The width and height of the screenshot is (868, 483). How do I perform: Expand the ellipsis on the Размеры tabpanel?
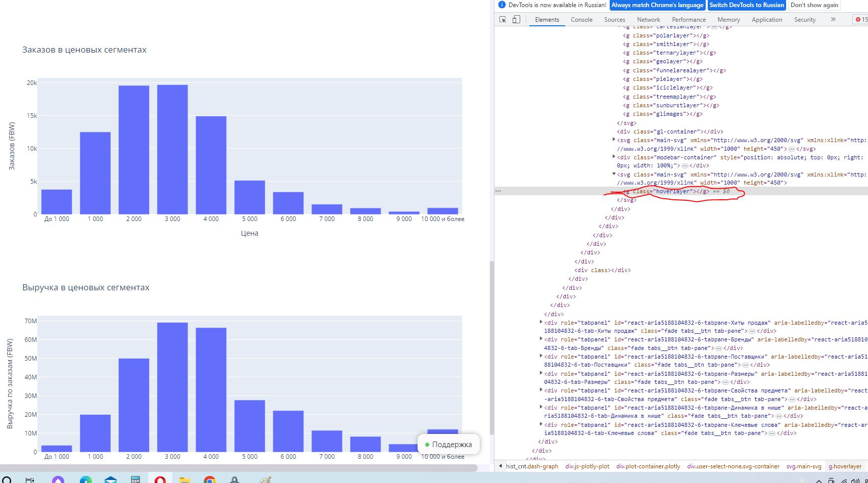click(x=725, y=382)
